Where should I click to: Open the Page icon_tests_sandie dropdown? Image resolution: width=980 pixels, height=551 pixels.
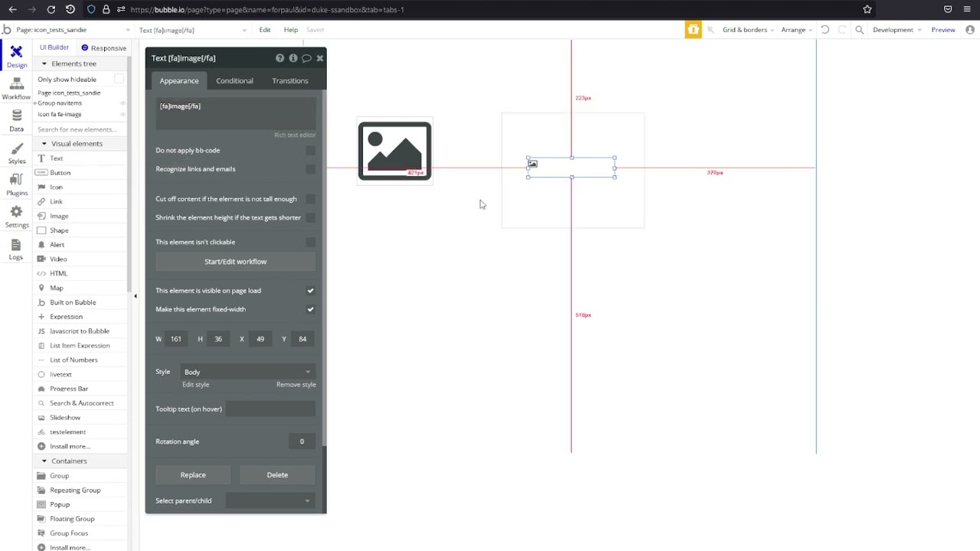point(73,30)
